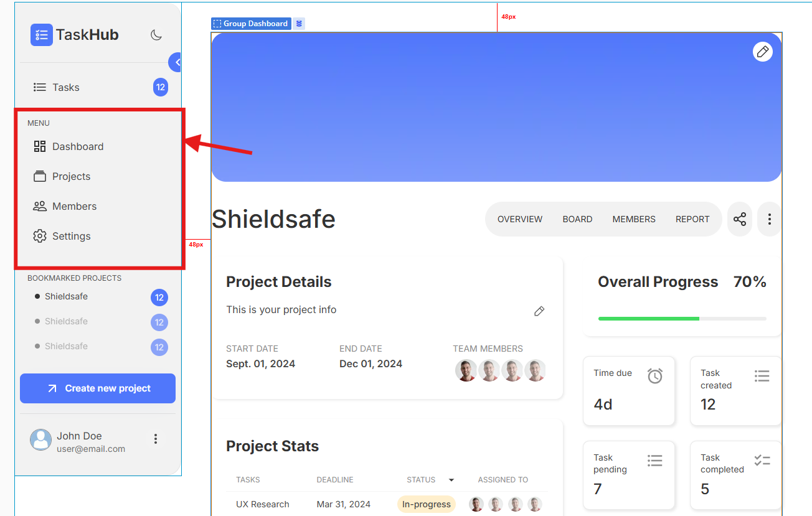Click the checklist icon on Task completed card

[762, 461]
